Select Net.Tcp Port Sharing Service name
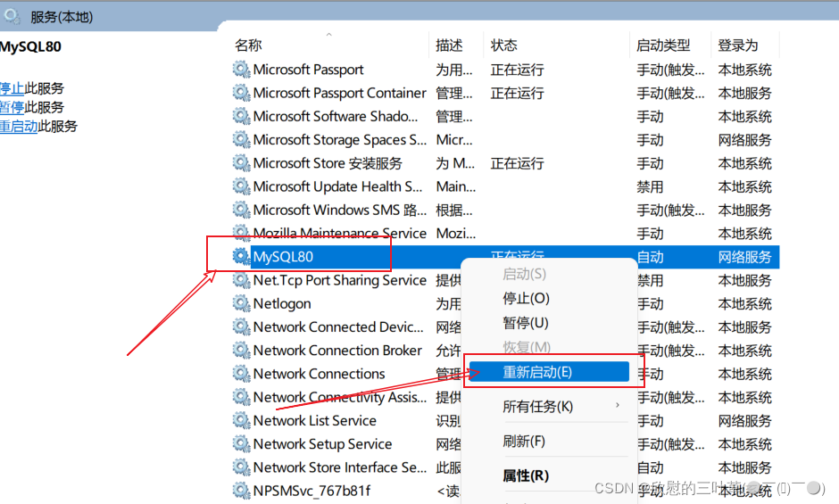The width and height of the screenshot is (839, 504). pos(340,280)
